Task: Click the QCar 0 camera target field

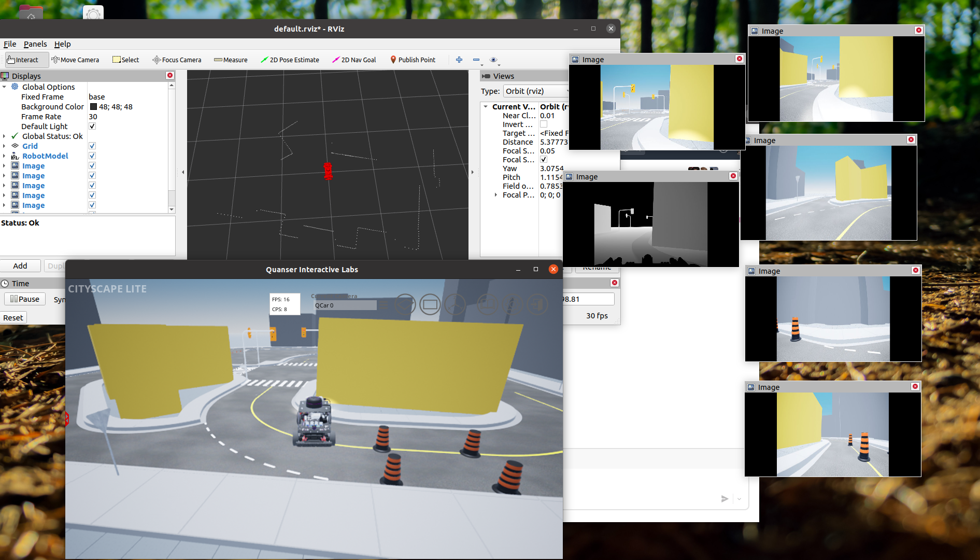Action: click(345, 305)
